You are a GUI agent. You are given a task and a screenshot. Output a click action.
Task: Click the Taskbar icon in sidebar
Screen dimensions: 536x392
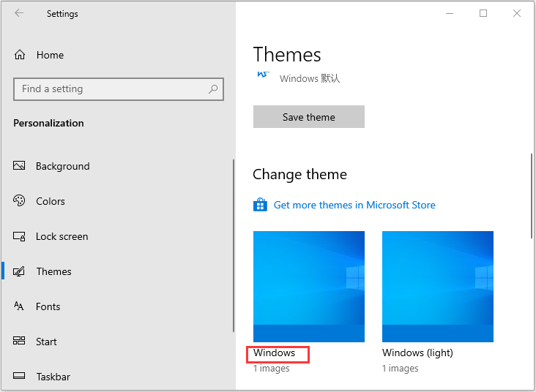pos(19,376)
